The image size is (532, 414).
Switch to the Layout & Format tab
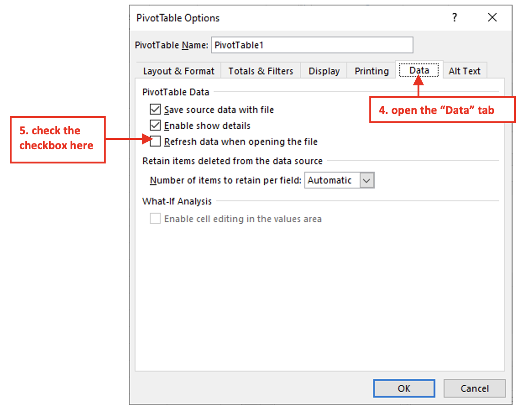178,71
